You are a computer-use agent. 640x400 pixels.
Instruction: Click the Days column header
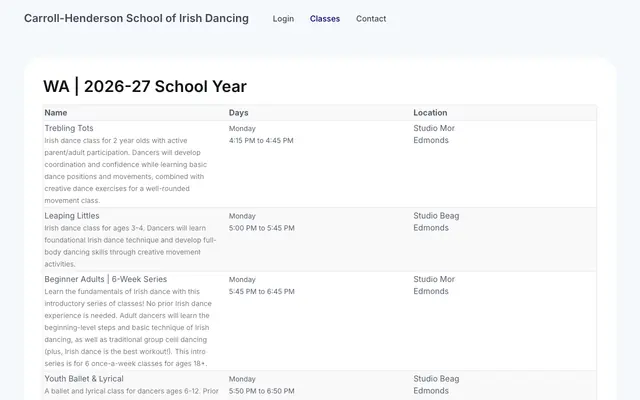tap(238, 113)
